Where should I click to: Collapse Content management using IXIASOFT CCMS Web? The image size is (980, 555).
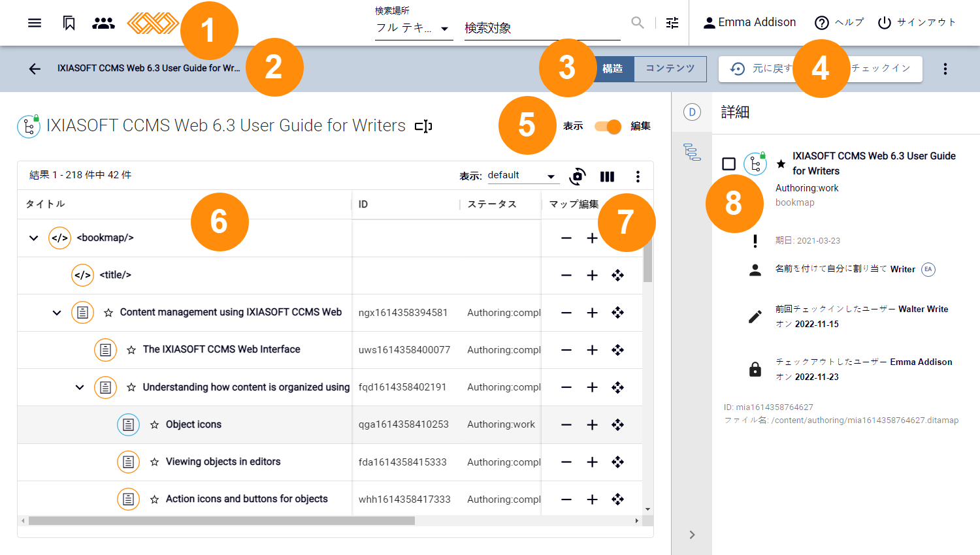[x=57, y=313]
